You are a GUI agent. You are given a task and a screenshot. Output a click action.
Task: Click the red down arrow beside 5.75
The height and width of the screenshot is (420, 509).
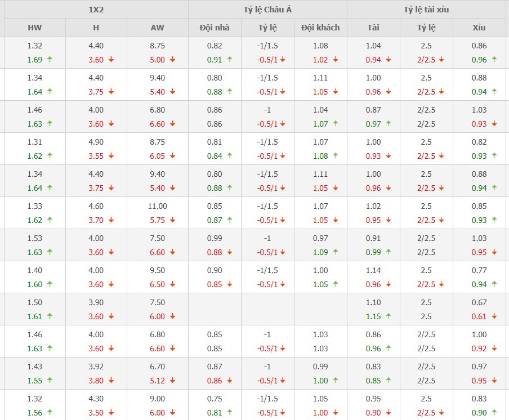coord(172,220)
